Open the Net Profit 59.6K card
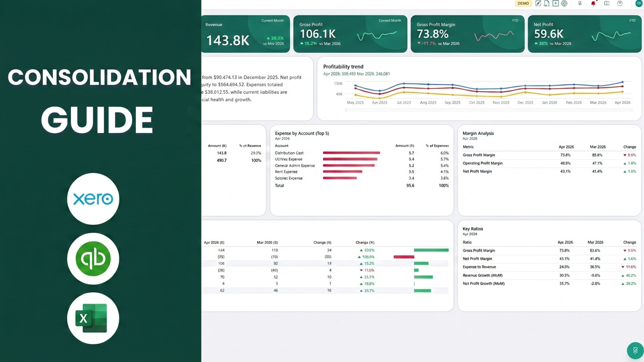 (585, 34)
